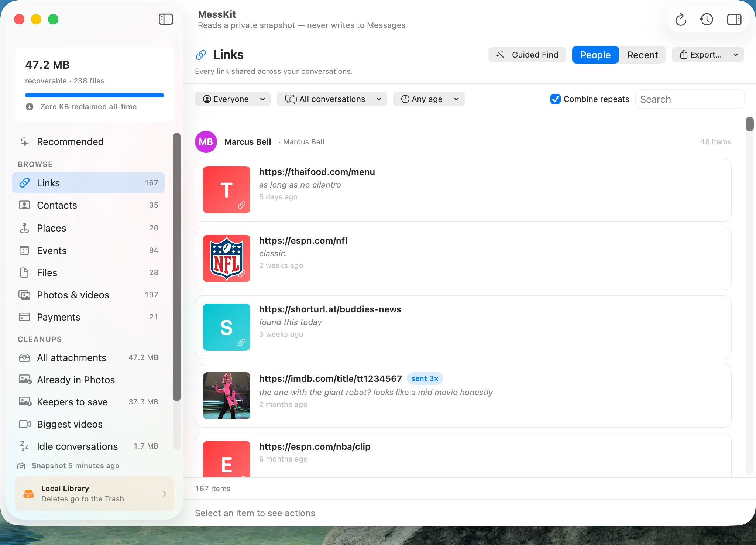The height and width of the screenshot is (545, 756).
Task: Open the All attachments cleanup
Action: point(88,358)
